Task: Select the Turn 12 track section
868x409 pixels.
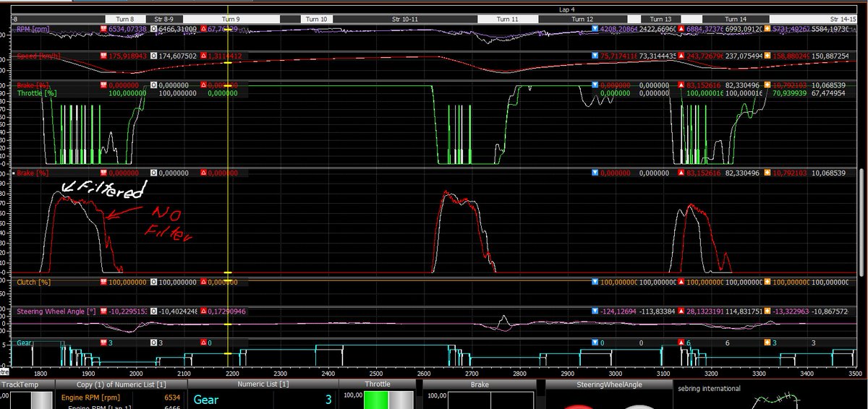Action: click(582, 20)
